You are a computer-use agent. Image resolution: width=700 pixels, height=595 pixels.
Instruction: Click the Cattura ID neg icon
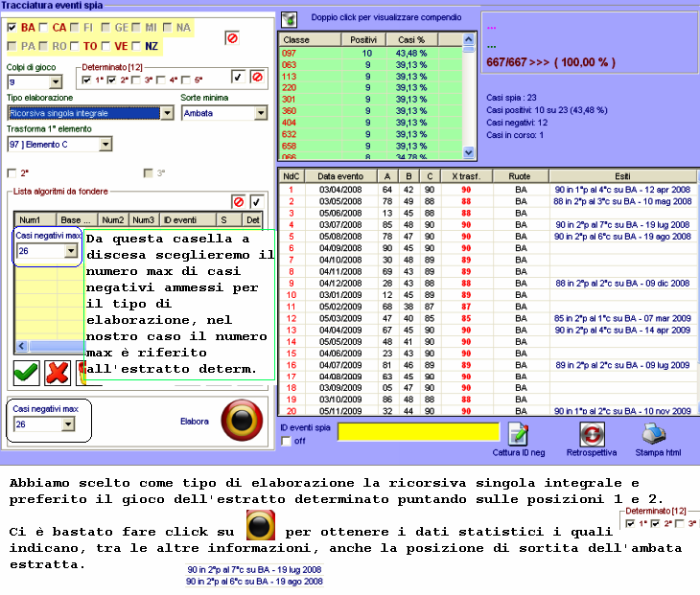pos(519,434)
